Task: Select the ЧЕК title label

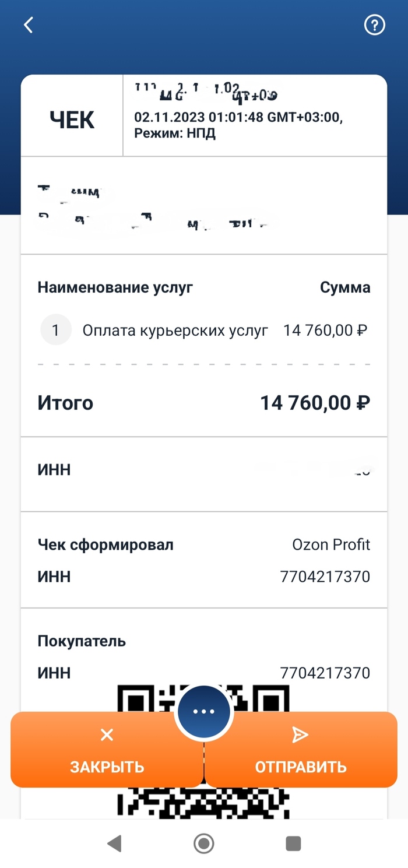Action: [72, 120]
